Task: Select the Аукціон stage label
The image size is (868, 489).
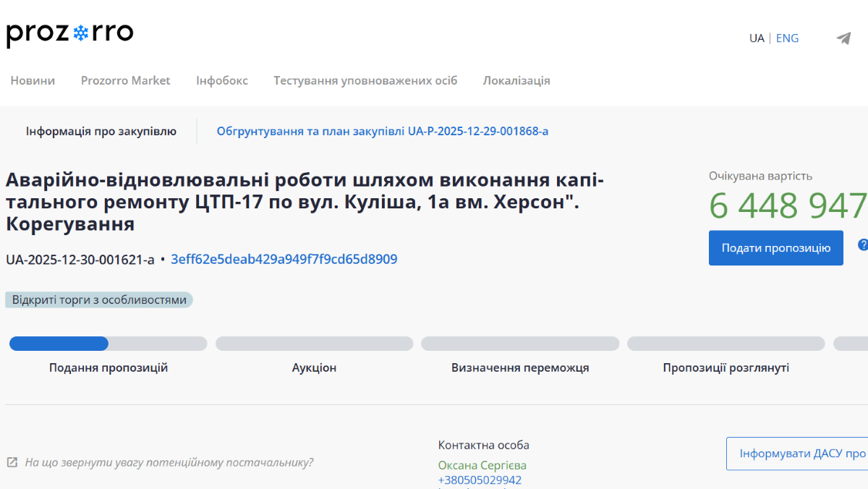Action: click(x=314, y=367)
